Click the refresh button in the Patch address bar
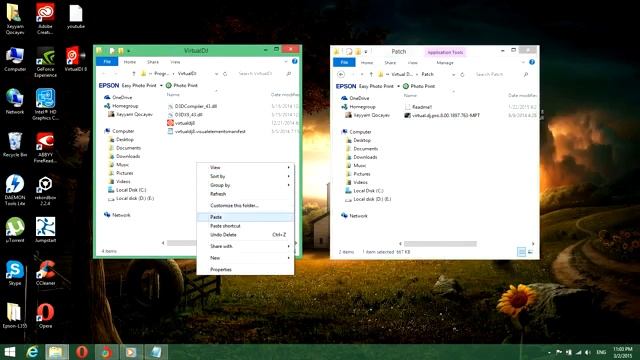This screenshot has width=640, height=360. [x=462, y=75]
